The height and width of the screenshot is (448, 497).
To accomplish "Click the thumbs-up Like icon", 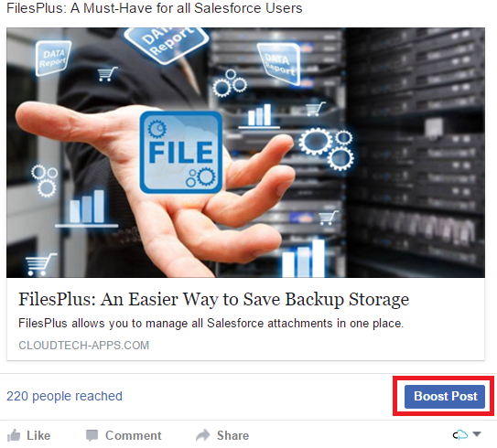I will pos(14,435).
